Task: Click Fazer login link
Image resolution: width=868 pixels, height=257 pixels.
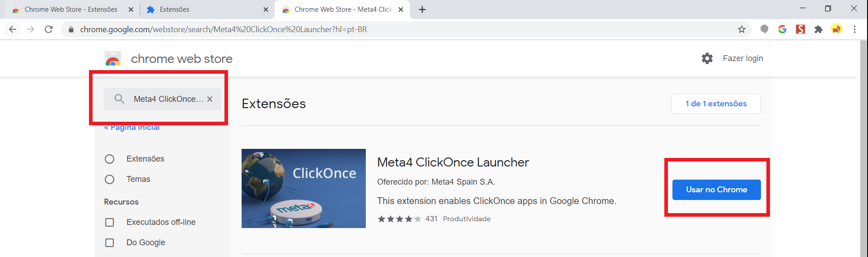Action: [743, 58]
